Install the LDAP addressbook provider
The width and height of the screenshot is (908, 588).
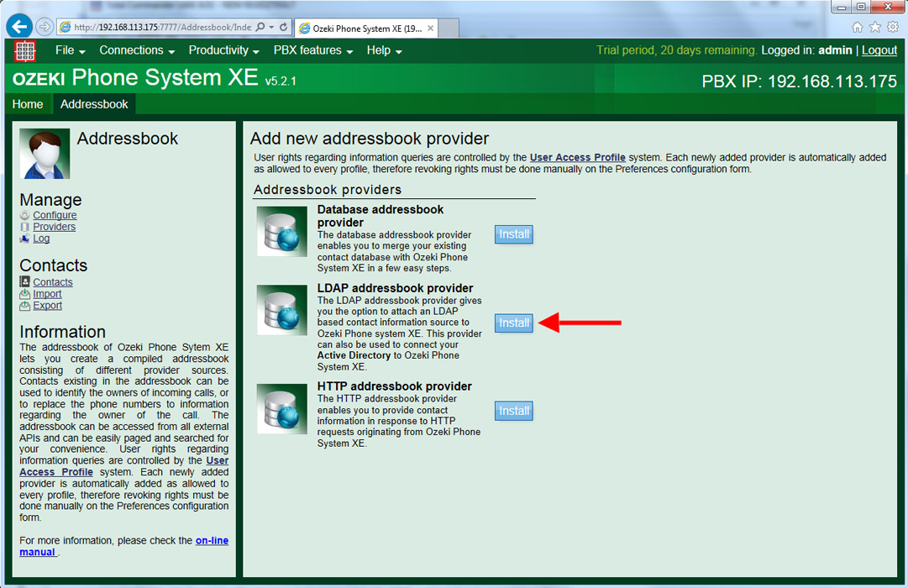pos(514,323)
